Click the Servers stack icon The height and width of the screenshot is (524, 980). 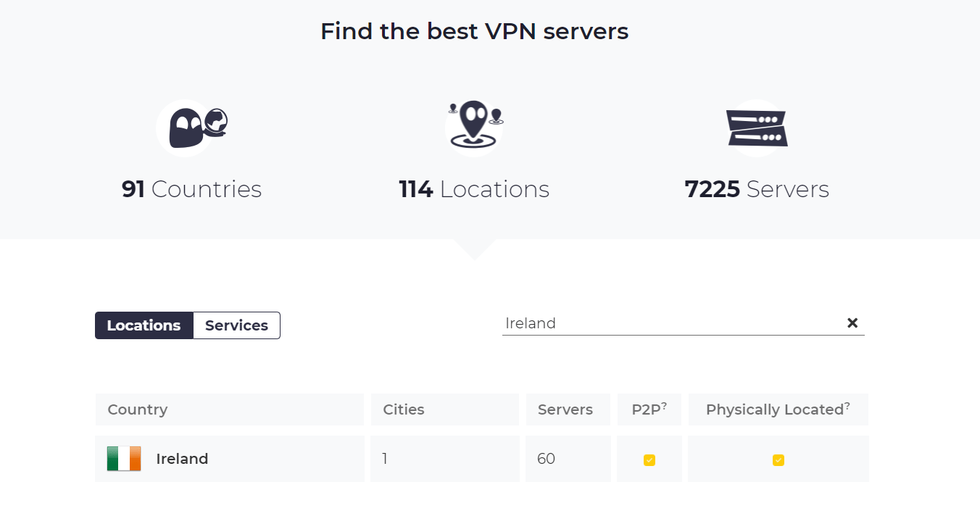757,127
